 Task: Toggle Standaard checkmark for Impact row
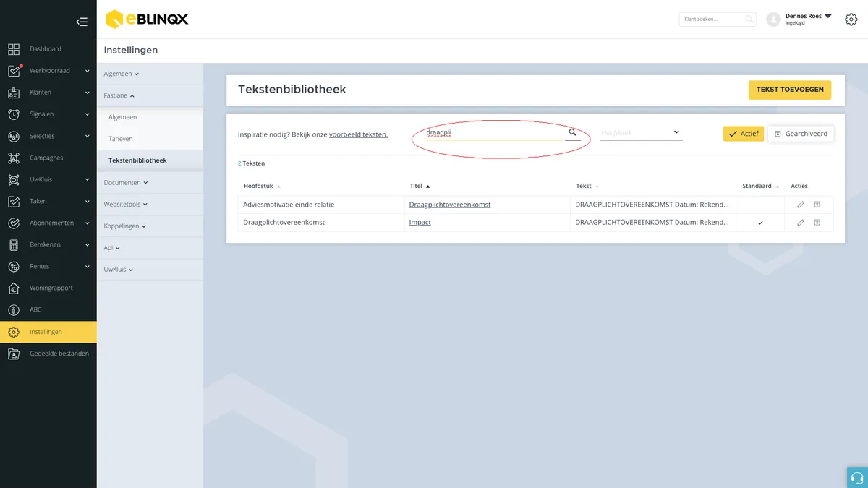[760, 223]
